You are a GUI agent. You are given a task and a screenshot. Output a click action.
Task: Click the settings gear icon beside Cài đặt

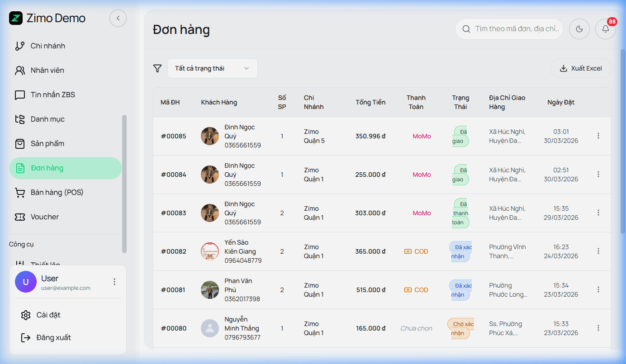click(26, 315)
